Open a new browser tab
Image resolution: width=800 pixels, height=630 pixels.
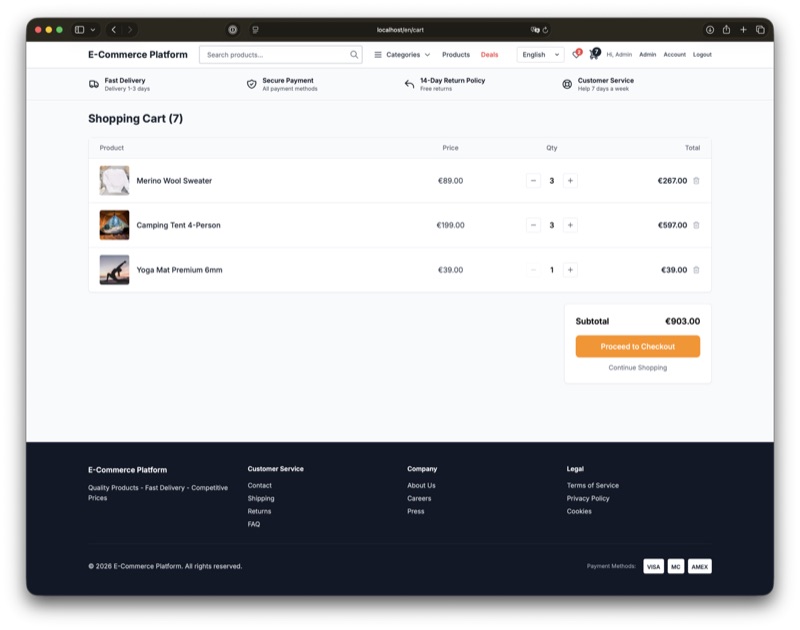[x=743, y=30]
